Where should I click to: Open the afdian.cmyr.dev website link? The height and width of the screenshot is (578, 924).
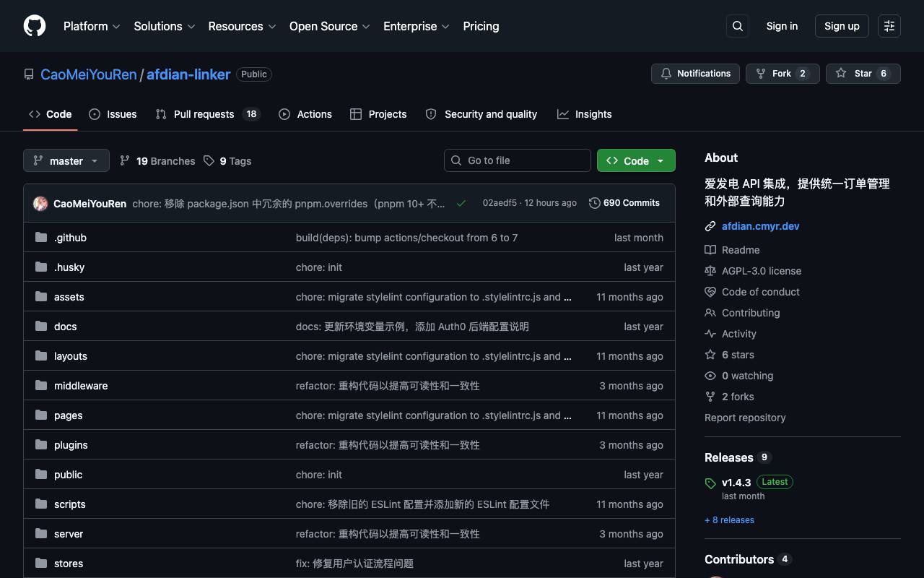pyautogui.click(x=761, y=226)
